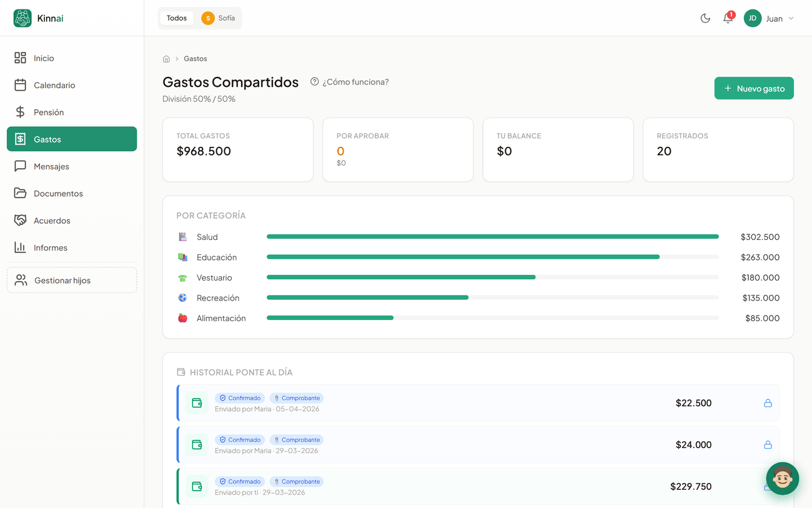Click the Por Aprobar summary card
This screenshot has width=812, height=508.
(x=398, y=150)
